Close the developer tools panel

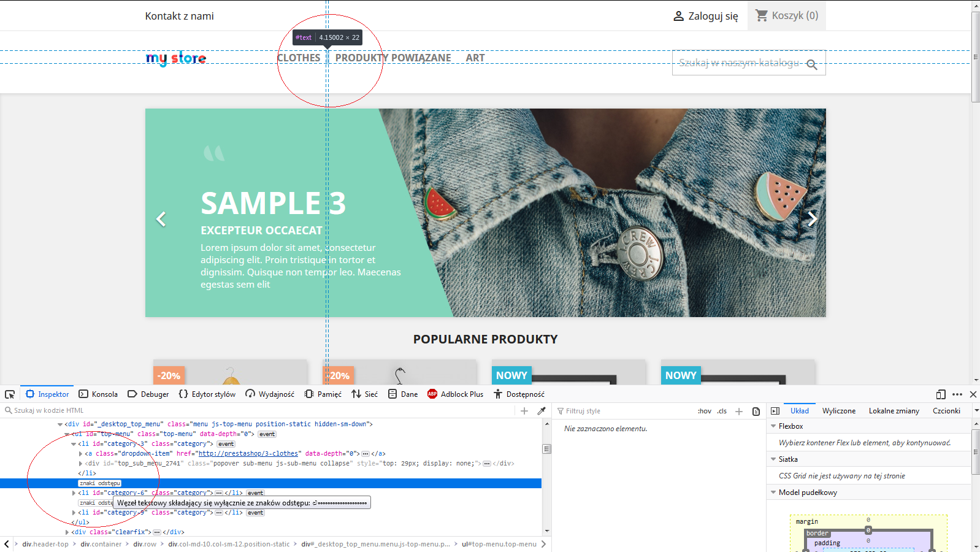(973, 394)
